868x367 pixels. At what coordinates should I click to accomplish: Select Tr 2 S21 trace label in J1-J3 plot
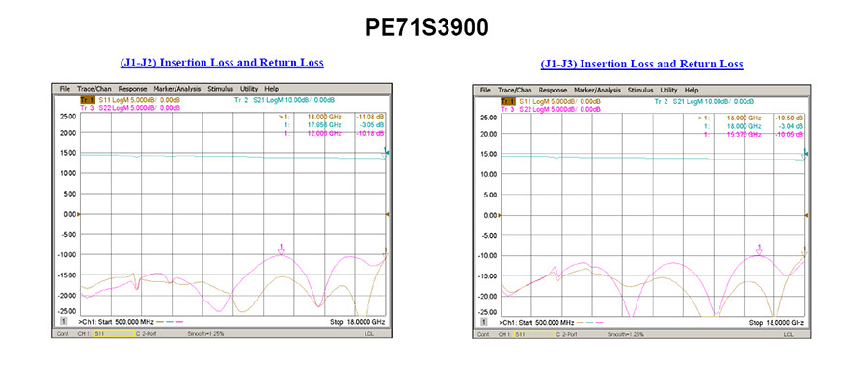click(705, 101)
